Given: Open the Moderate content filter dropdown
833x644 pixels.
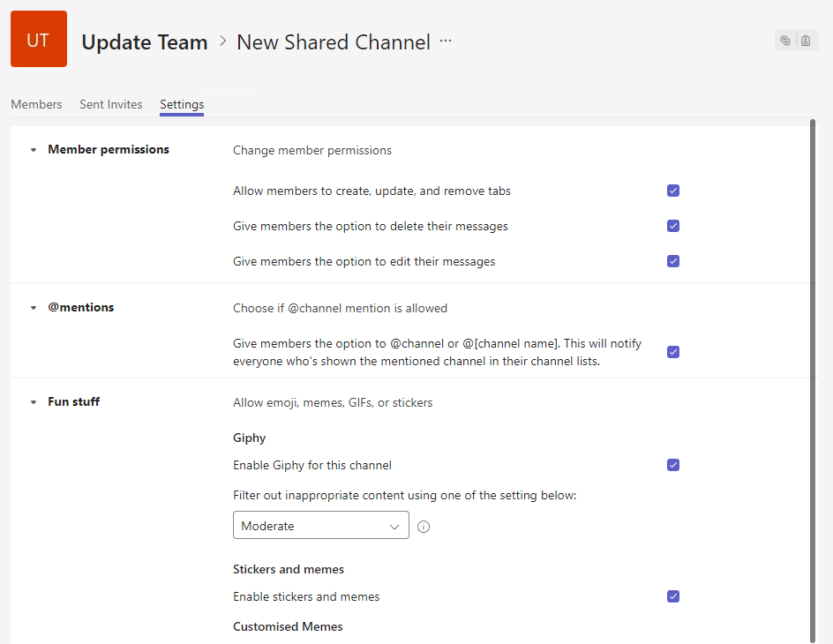Looking at the screenshot, I should point(320,525).
